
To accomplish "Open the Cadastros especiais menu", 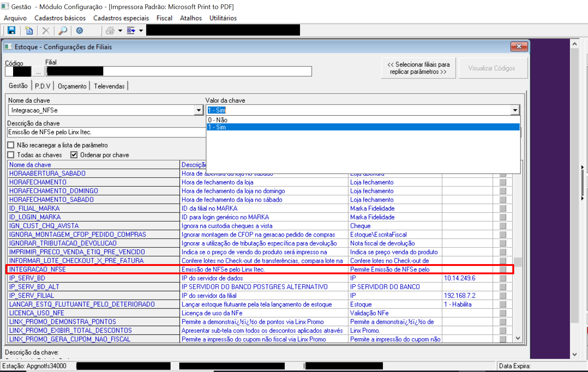I will (121, 18).
